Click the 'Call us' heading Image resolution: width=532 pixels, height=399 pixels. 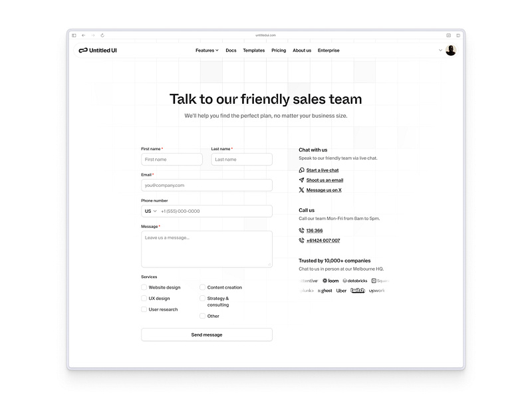(307, 210)
